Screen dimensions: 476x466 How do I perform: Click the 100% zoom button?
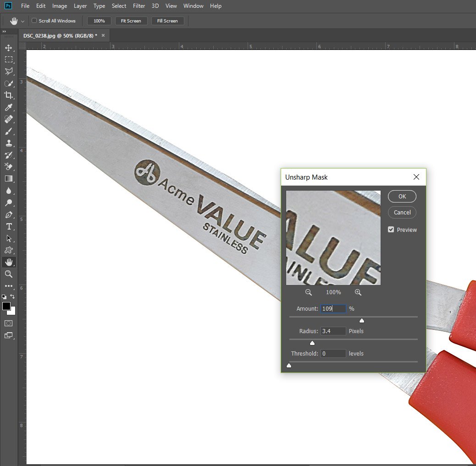pos(99,21)
